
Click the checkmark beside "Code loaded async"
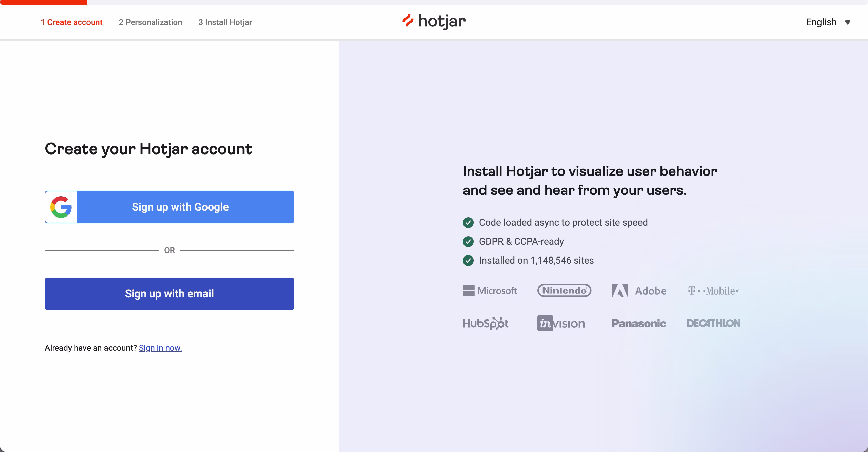tap(468, 222)
